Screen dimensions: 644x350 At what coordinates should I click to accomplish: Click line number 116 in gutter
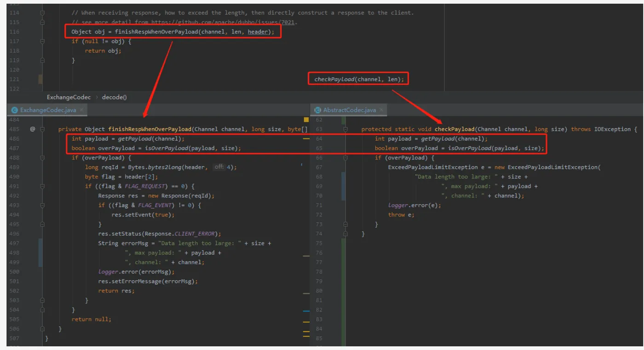coord(14,32)
